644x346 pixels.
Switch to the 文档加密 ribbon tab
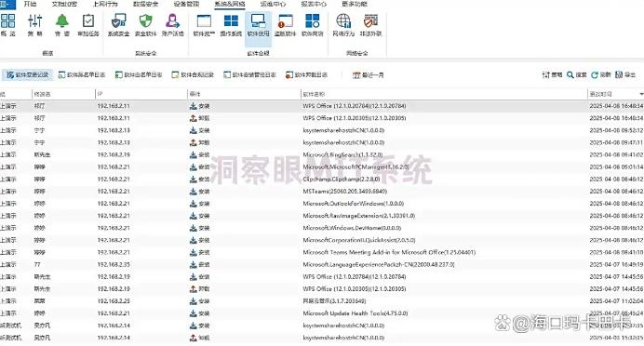[x=64, y=4]
